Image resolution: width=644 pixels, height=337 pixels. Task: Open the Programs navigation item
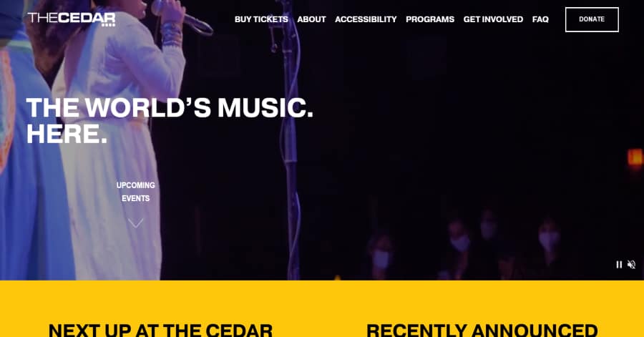[430, 19]
